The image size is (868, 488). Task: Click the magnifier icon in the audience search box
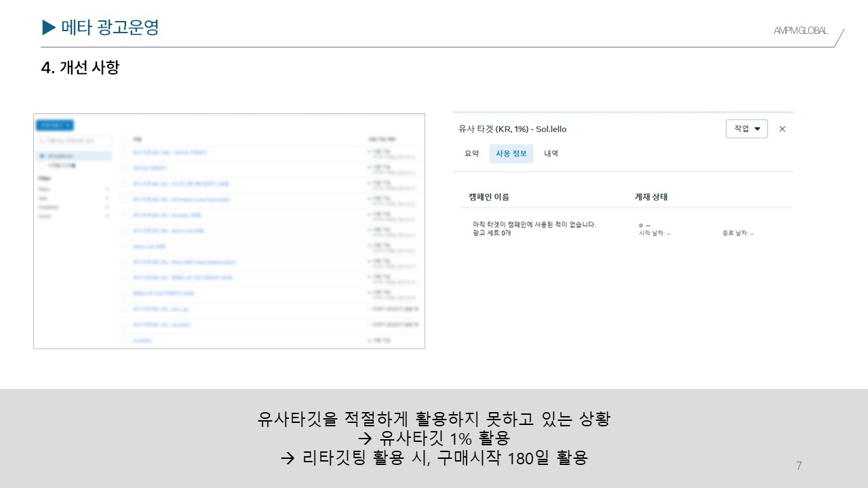tap(43, 140)
